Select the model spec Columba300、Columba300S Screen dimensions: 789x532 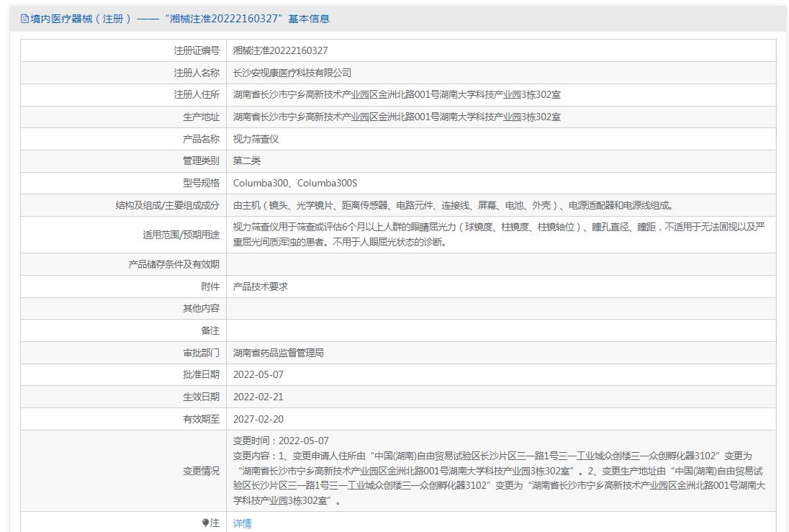[x=294, y=184]
